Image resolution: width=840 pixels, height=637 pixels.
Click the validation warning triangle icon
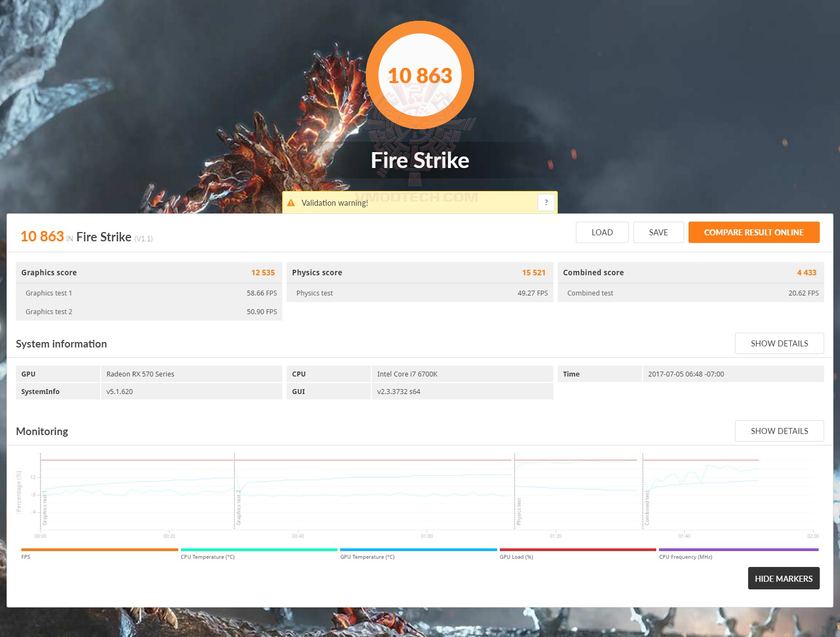coord(291,202)
